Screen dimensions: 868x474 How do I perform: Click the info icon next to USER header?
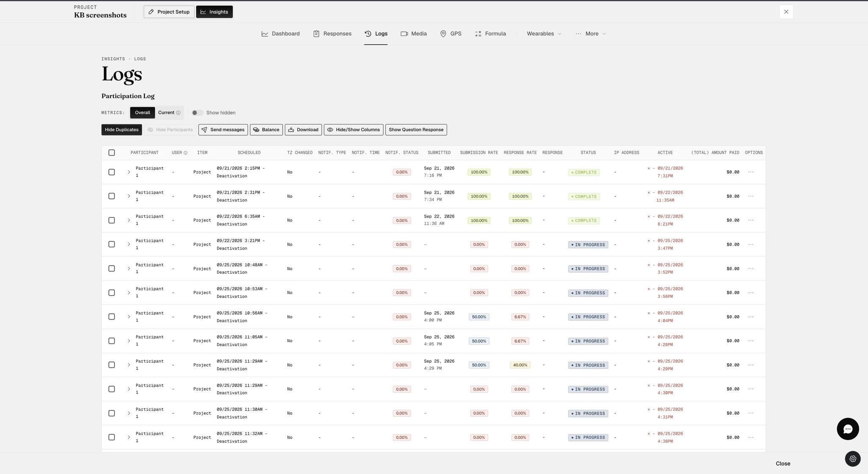pos(186,153)
